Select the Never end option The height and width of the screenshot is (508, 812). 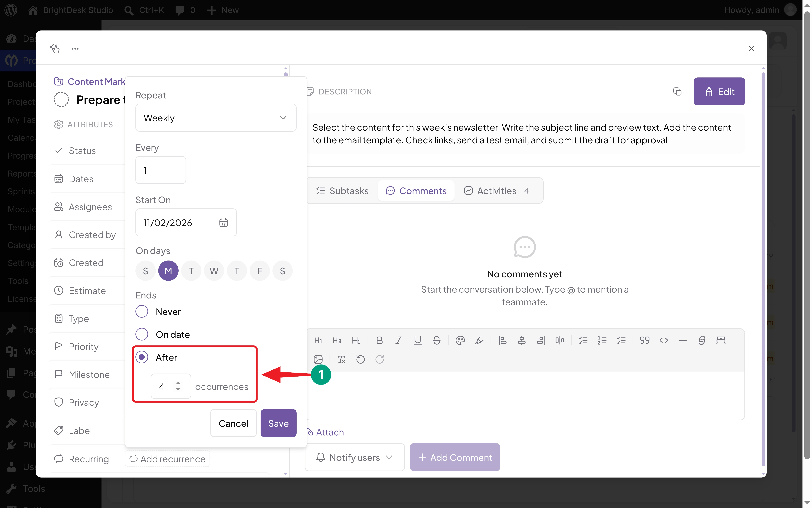[142, 311]
